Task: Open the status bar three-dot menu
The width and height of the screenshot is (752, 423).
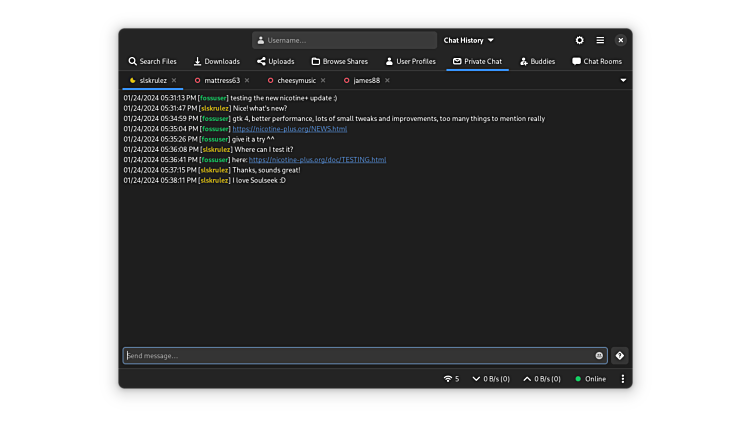Action: click(x=622, y=379)
